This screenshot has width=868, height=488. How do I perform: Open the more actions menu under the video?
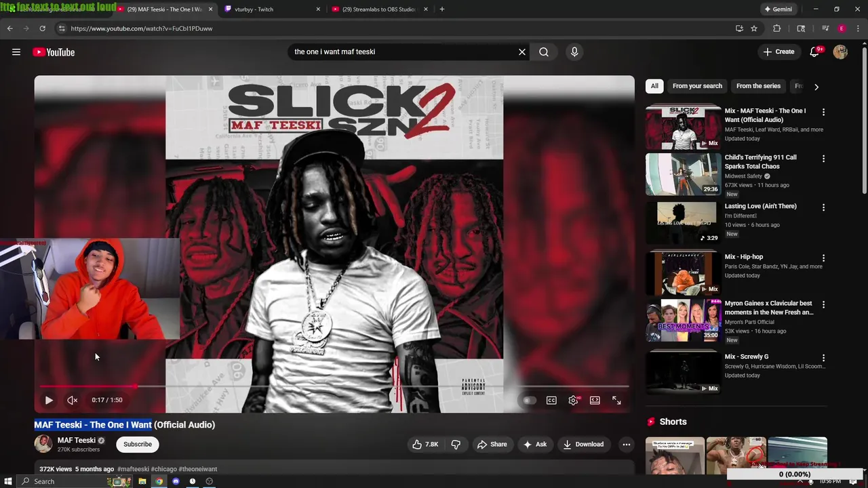pos(627,445)
